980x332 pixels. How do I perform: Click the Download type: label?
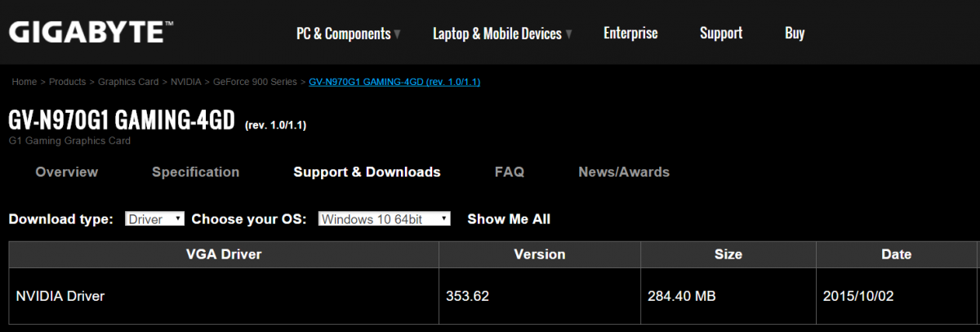click(61, 219)
